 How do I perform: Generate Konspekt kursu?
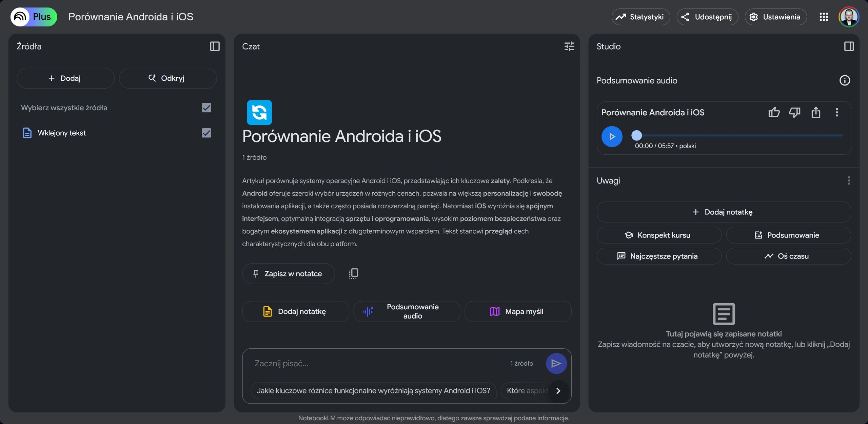[x=659, y=235]
